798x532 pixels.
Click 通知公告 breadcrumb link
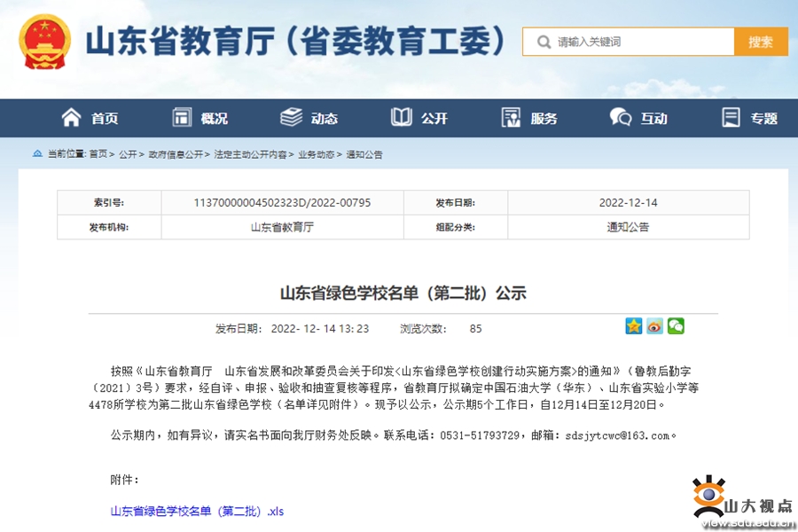[x=364, y=154]
